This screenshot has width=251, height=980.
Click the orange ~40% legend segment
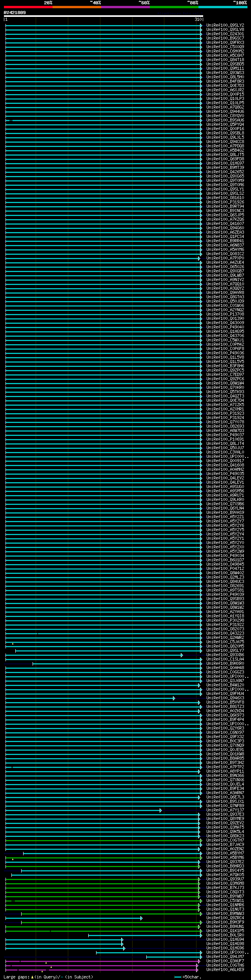(77, 7)
